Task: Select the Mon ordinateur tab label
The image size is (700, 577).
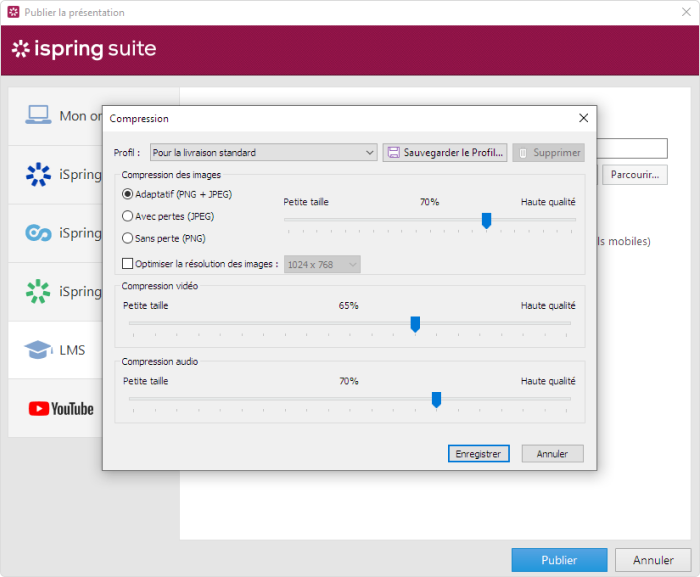Action: pyautogui.click(x=80, y=116)
